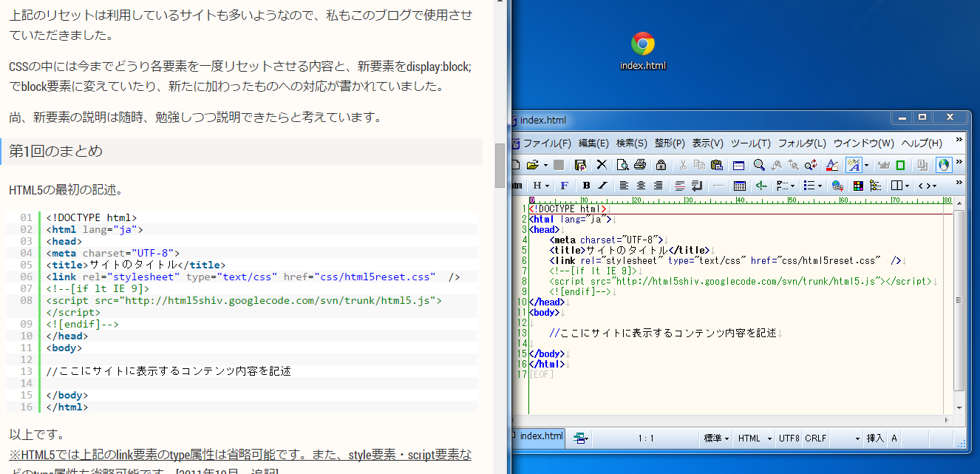This screenshot has width=980, height=474.
Task: Click the CRLF line ending indicator
Action: coord(816,439)
